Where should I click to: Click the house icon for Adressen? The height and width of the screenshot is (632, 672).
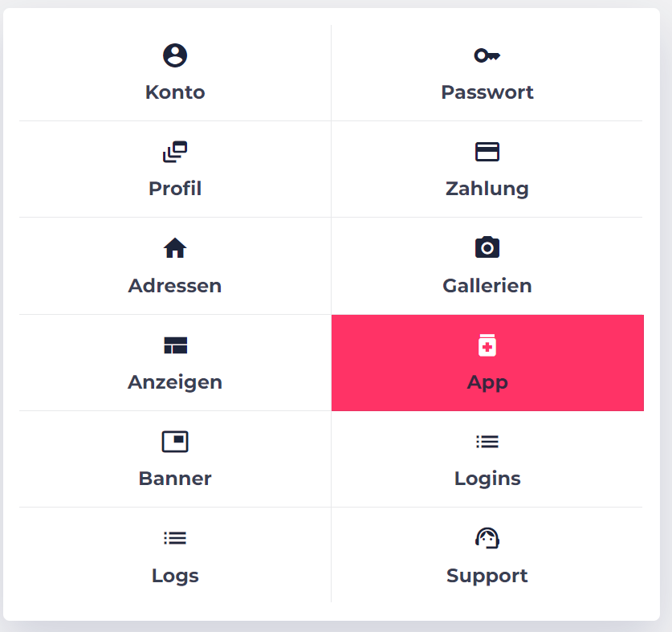click(175, 248)
